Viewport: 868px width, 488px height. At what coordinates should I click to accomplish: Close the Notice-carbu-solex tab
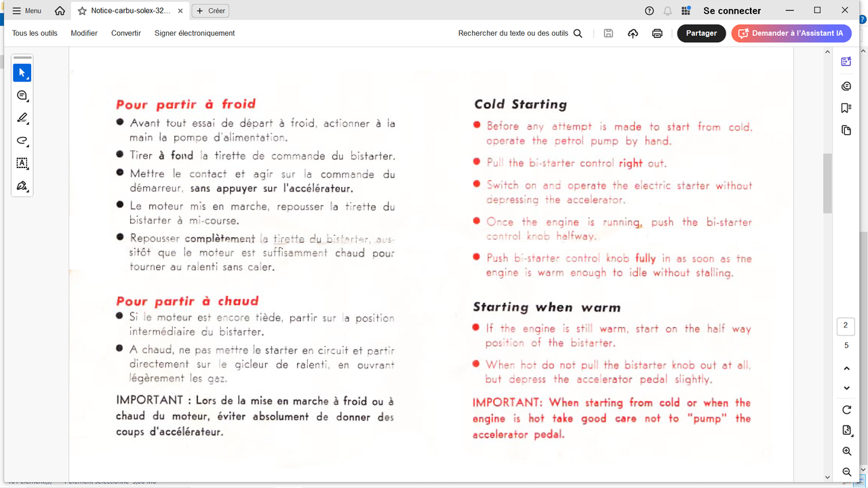point(180,11)
